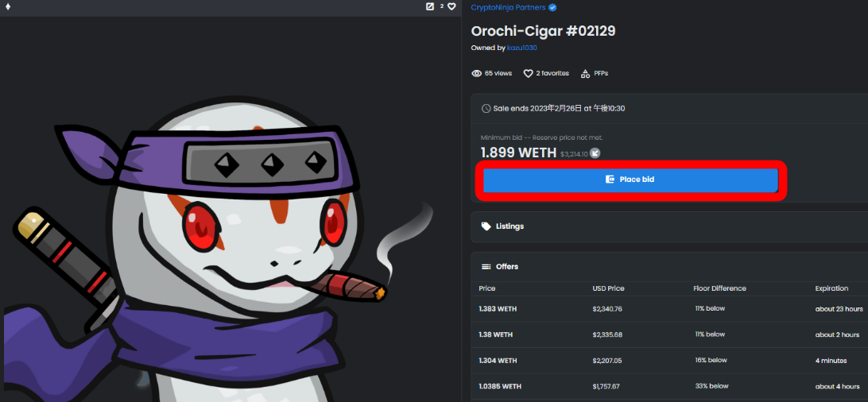Click the Ethereum chain icon above the NFT
868x402 pixels.
click(8, 6)
